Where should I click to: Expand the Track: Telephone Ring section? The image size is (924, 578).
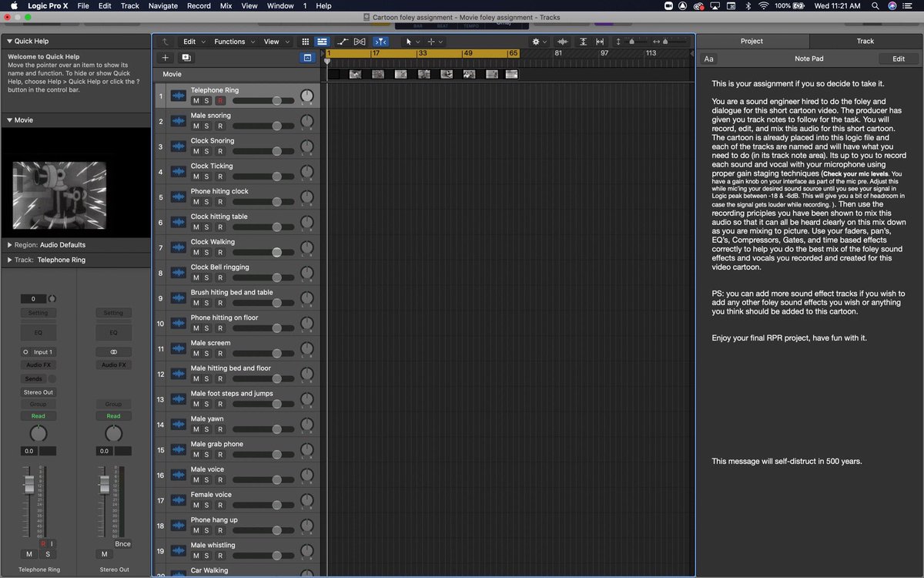(x=9, y=260)
